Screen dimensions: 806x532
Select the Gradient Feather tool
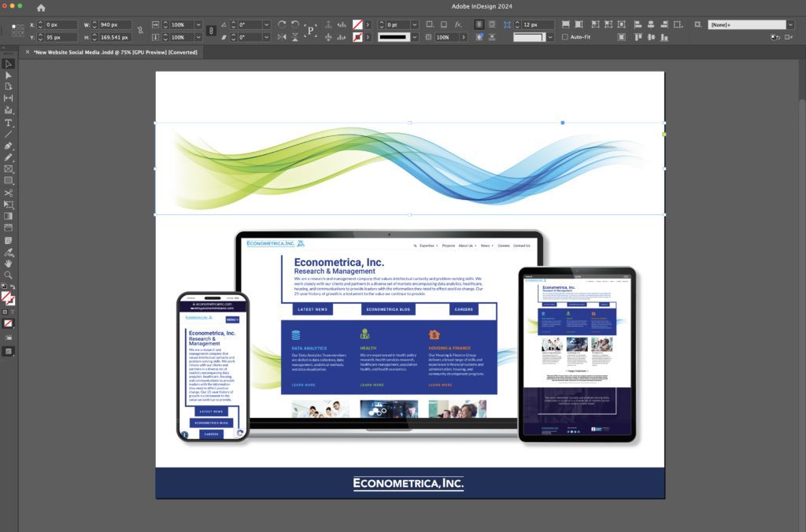(x=8, y=227)
